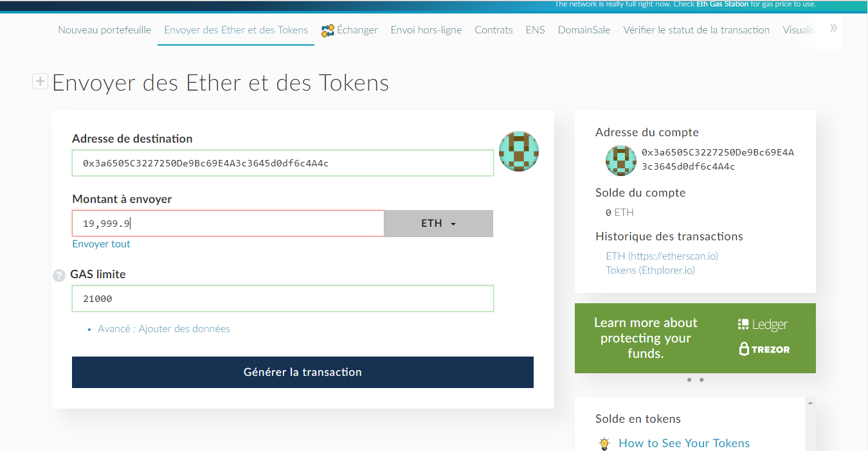Expand the plus toggle beside page heading
Viewport: 868px width, 451px height.
[x=40, y=82]
